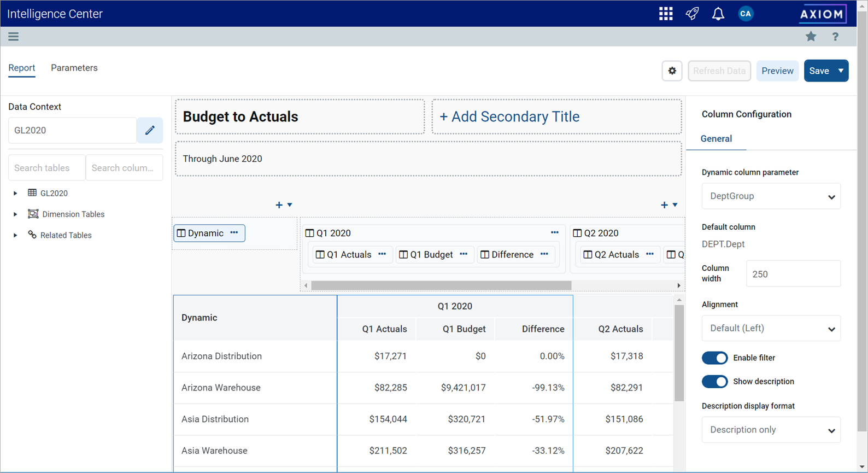This screenshot has width=868, height=473.
Task: Switch to the Report tab
Action: click(x=22, y=68)
